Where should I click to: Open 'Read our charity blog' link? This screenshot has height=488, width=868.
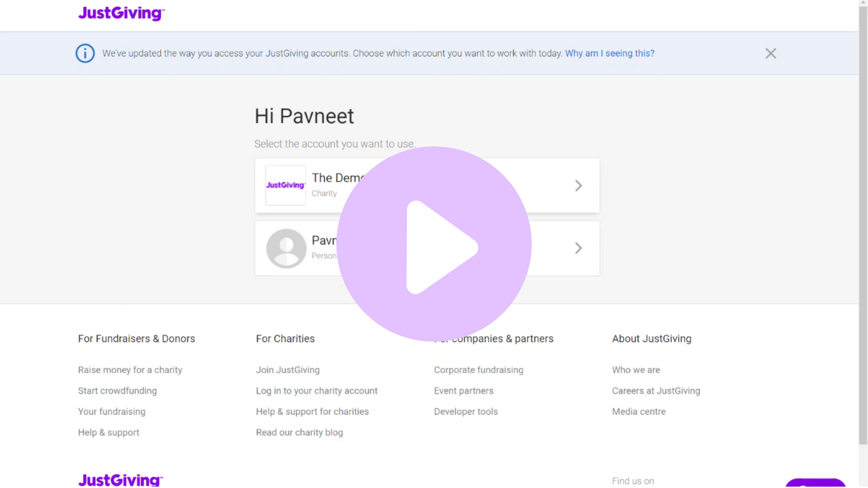coord(300,432)
